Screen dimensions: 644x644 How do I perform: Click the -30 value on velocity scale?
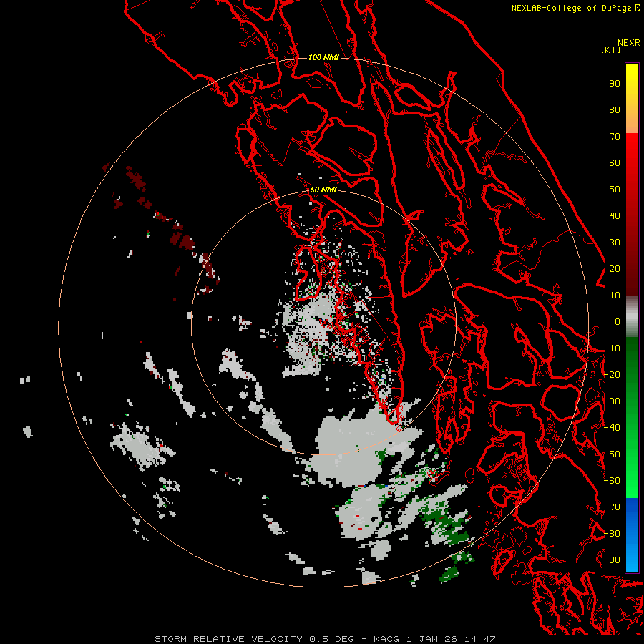(x=612, y=401)
